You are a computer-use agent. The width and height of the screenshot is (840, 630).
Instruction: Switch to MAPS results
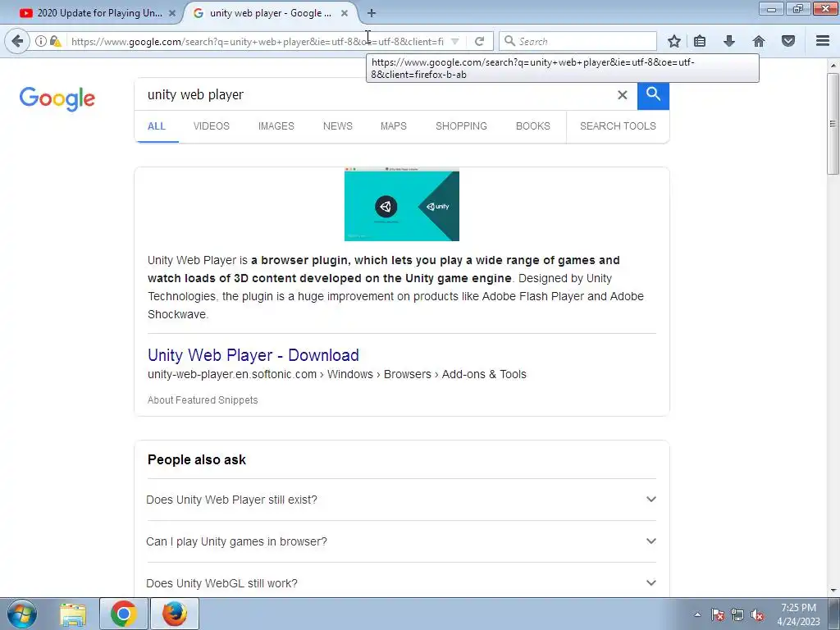point(394,126)
